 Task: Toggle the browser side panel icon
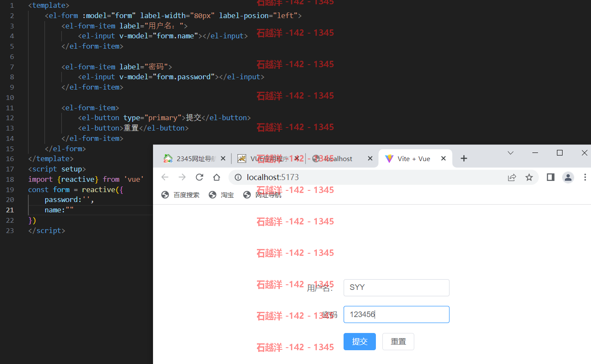pos(550,177)
